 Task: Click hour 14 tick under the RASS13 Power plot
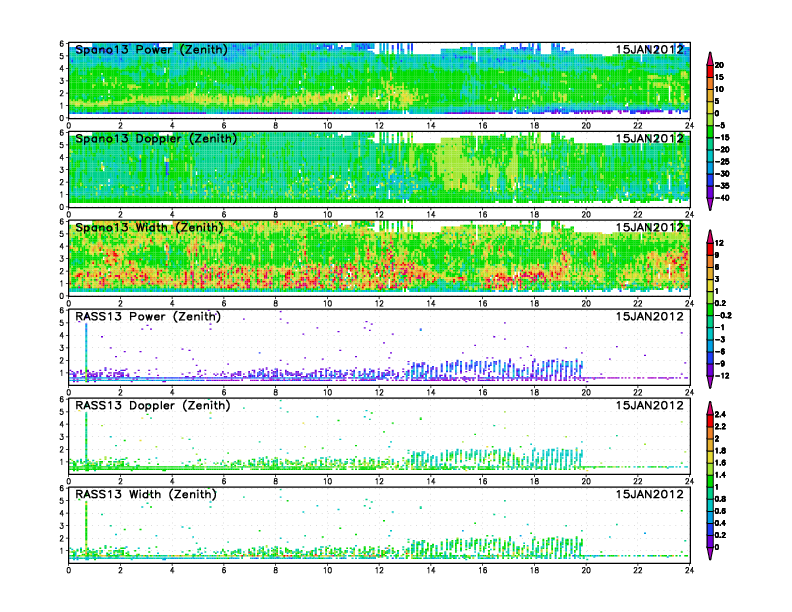[x=431, y=392]
